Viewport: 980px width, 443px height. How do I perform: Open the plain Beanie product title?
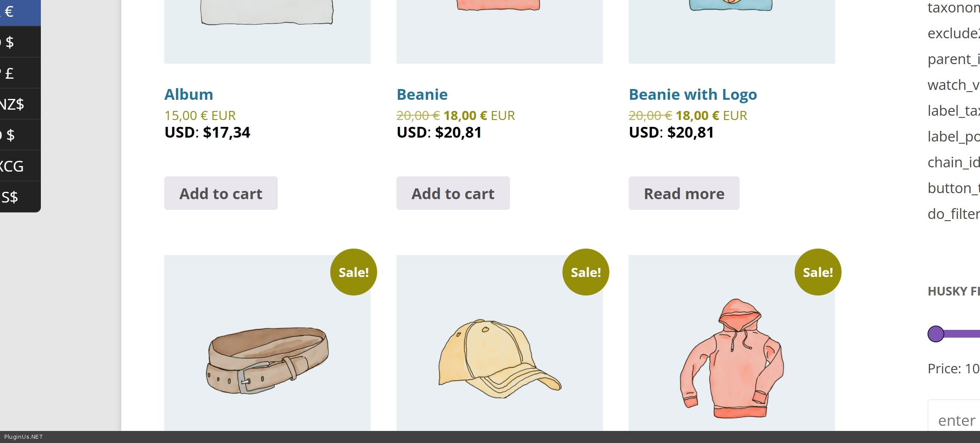422,94
